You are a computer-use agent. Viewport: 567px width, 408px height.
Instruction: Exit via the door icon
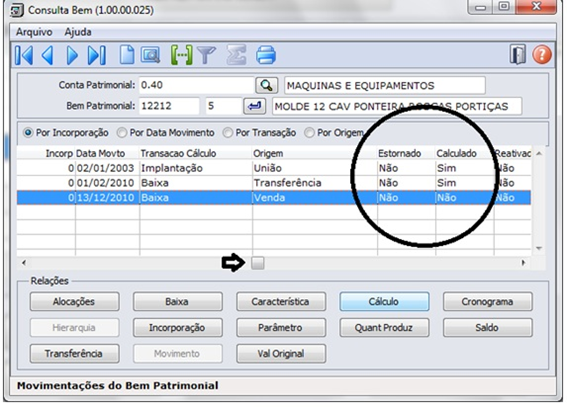(517, 55)
